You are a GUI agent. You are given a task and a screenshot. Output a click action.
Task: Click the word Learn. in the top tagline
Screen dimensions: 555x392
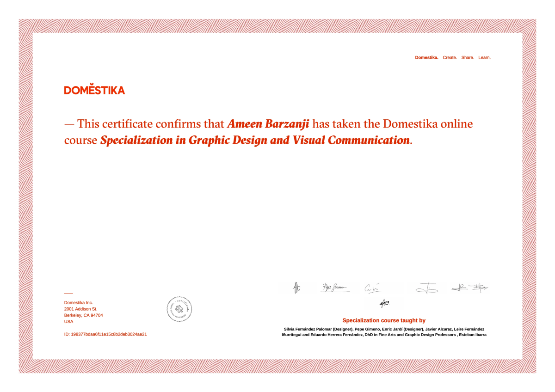tap(484, 57)
